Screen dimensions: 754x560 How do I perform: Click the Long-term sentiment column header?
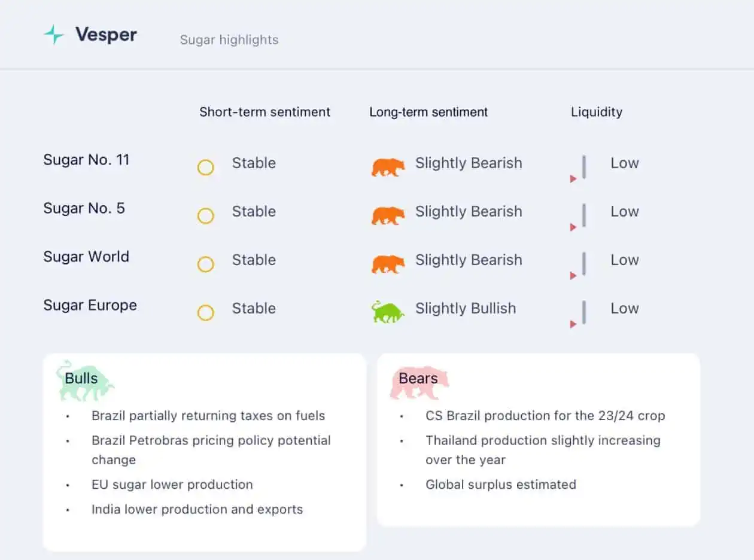(428, 112)
